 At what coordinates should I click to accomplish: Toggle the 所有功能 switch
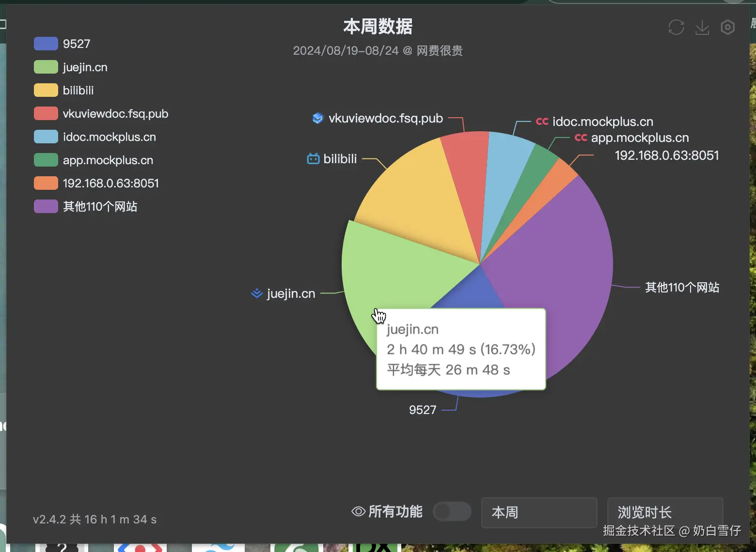(x=452, y=511)
